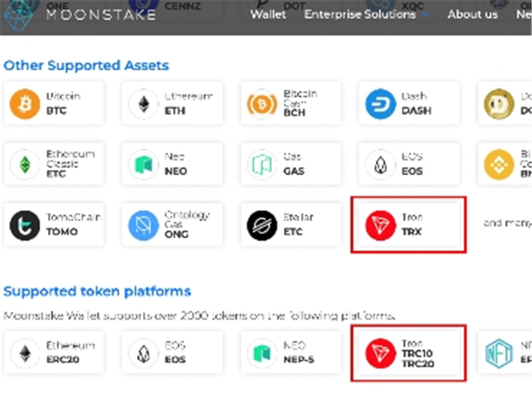
Task: Click the Gas GAS asset icon
Action: pyautogui.click(x=261, y=164)
